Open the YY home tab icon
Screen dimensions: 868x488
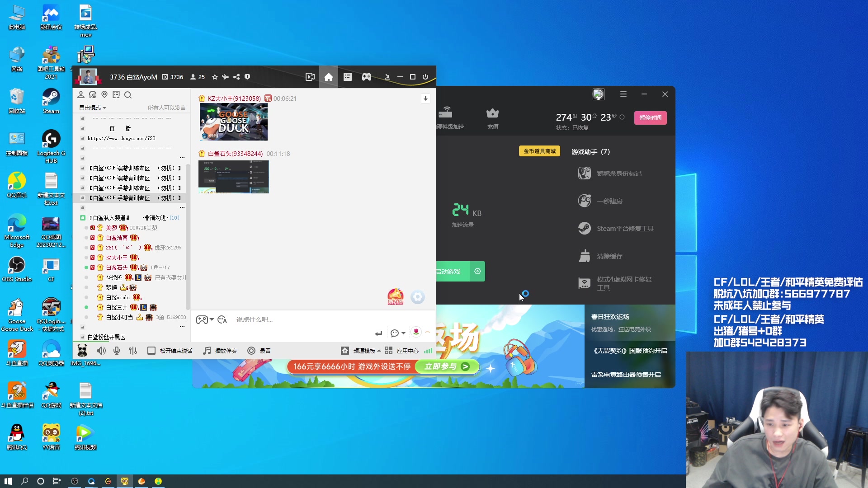pyautogui.click(x=329, y=77)
